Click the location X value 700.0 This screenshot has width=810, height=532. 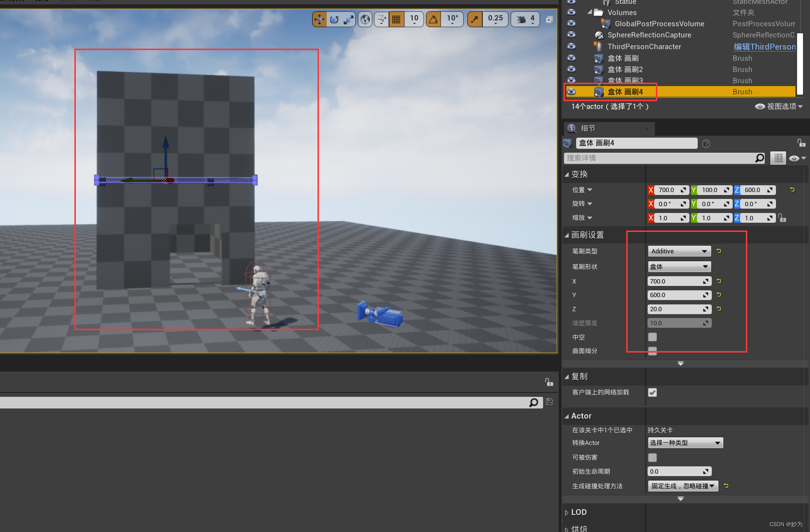[671, 190]
